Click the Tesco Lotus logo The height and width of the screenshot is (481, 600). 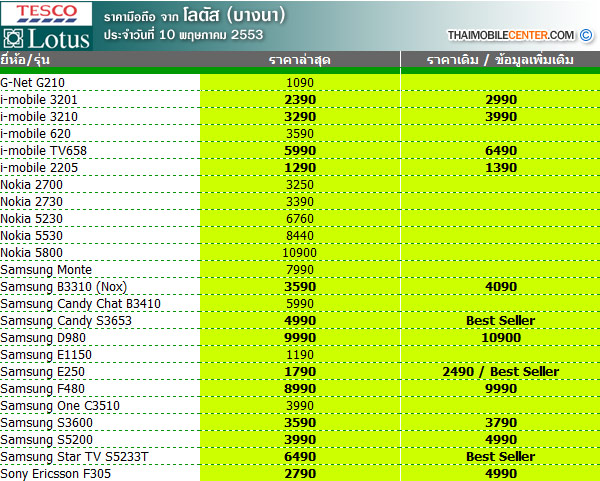pos(46,26)
